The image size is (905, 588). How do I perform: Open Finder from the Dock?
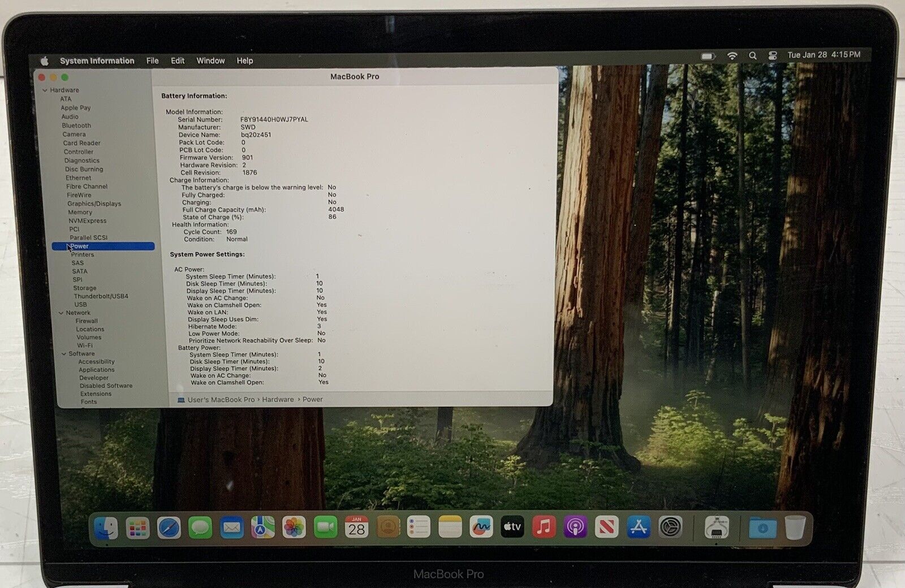point(106,528)
